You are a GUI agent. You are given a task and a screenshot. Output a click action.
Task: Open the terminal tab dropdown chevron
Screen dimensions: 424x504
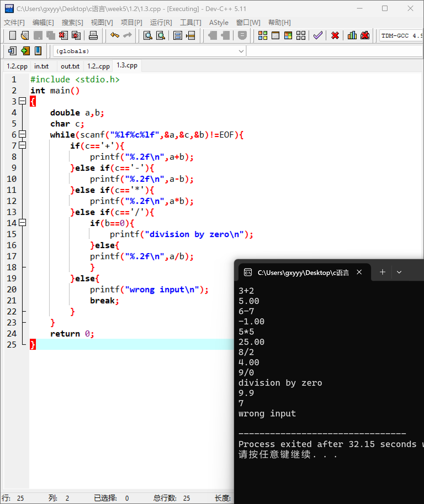[399, 272]
